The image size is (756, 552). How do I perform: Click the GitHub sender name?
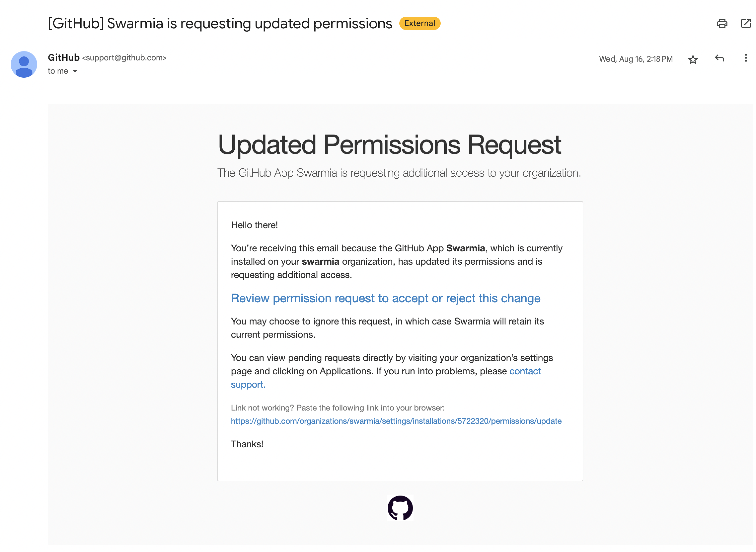click(64, 58)
